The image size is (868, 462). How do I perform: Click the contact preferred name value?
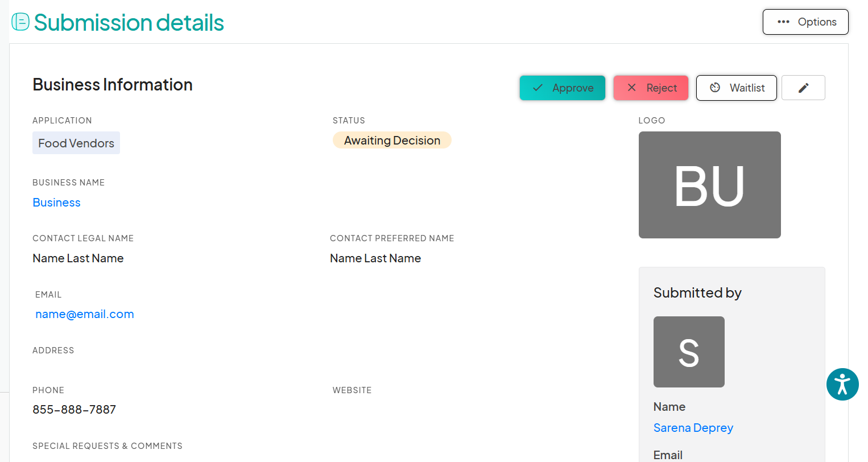[375, 258]
